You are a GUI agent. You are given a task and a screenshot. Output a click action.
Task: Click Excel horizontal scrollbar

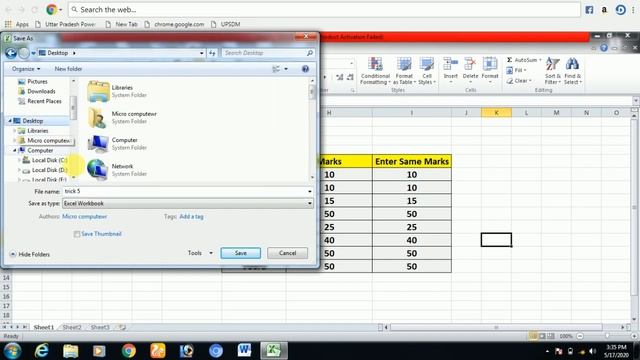tap(496, 327)
